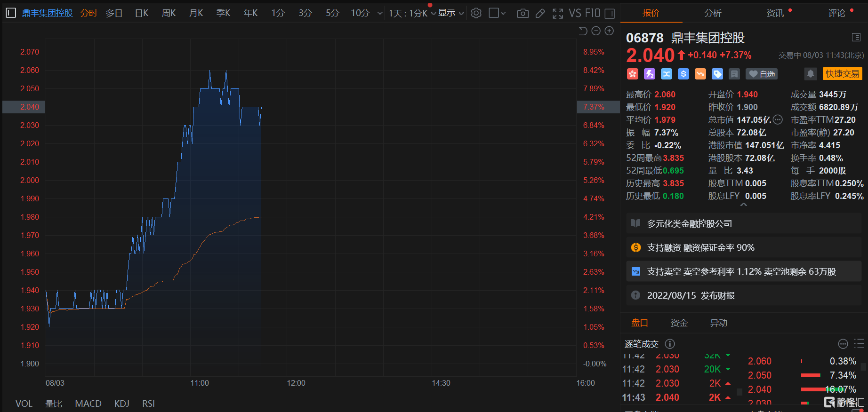Image resolution: width=868 pixels, height=412 pixels.
Task: Click the orange short-selling trend icon
Action: click(700, 74)
